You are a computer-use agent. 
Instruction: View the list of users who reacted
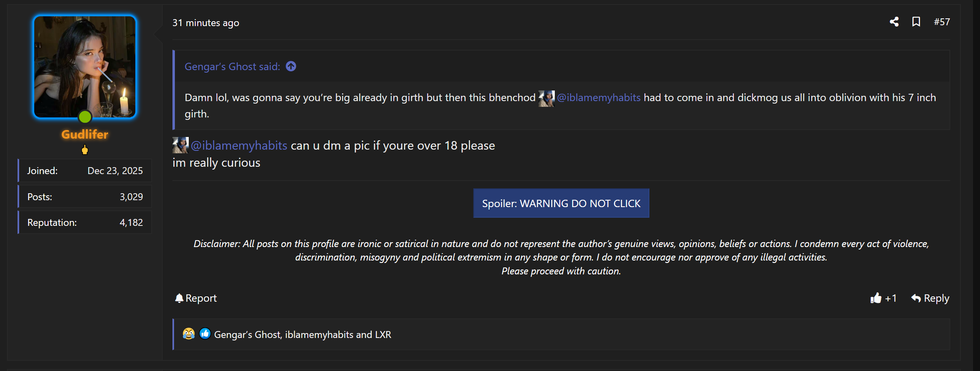pos(302,334)
